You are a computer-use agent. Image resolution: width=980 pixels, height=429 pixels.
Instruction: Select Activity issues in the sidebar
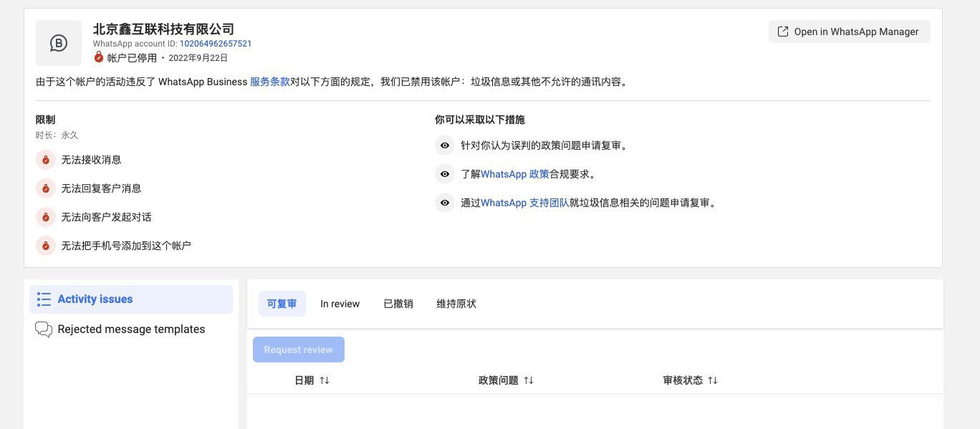(131, 299)
